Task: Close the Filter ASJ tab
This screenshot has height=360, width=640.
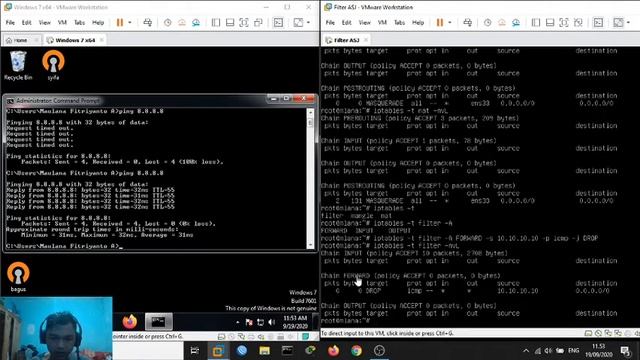Action: coord(366,40)
